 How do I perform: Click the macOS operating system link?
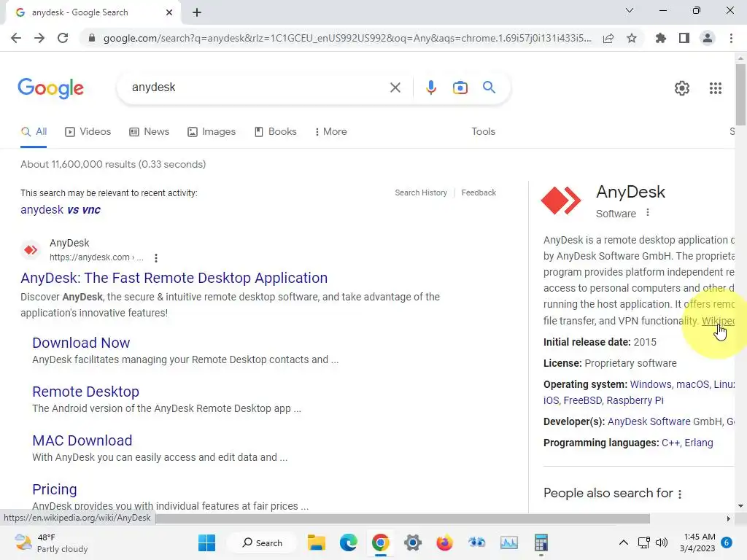click(692, 384)
